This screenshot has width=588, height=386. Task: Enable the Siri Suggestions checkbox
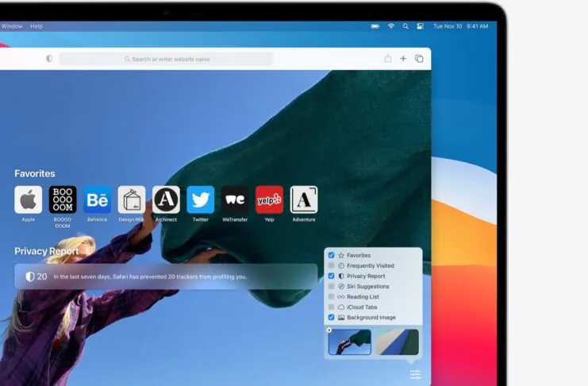(331, 286)
